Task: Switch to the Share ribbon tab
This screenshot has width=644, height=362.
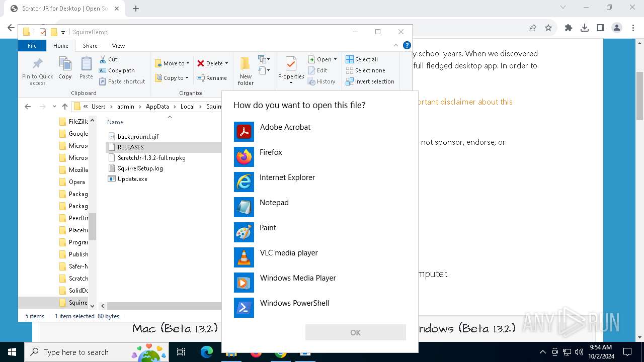Action: 90,46
